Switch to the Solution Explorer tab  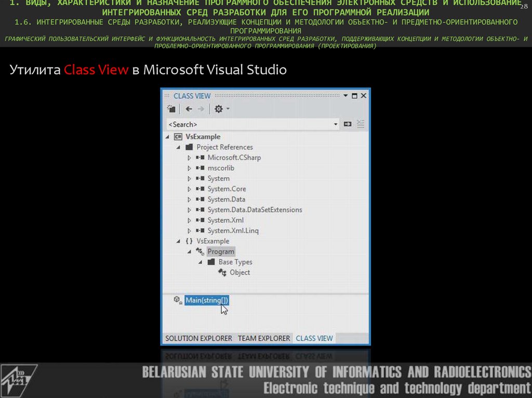[x=198, y=338]
